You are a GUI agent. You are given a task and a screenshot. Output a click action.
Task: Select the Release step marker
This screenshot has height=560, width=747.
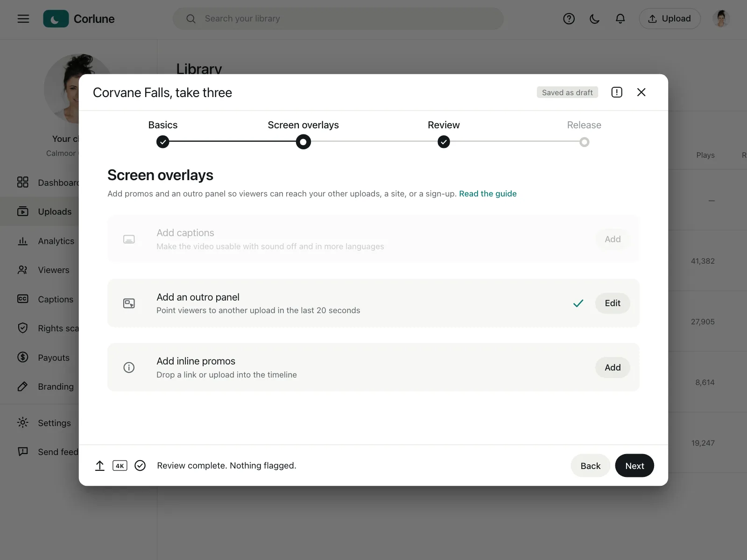click(x=584, y=142)
